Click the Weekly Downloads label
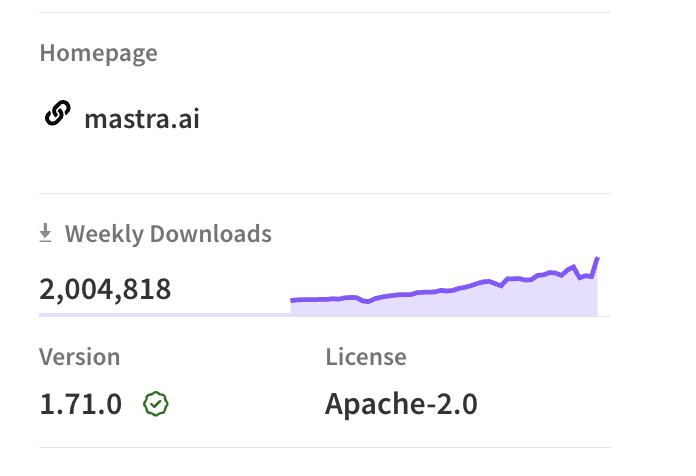Image resolution: width=696 pixels, height=476 pixels. pyautogui.click(x=168, y=234)
